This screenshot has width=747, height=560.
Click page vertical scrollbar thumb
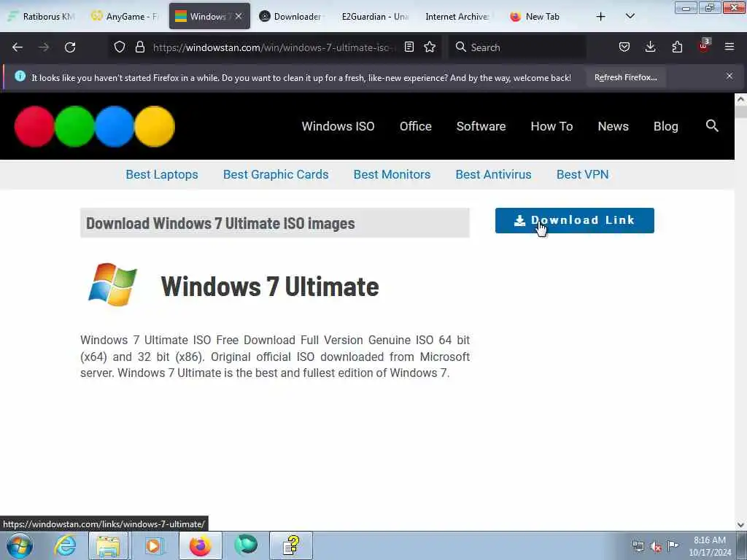pyautogui.click(x=740, y=112)
